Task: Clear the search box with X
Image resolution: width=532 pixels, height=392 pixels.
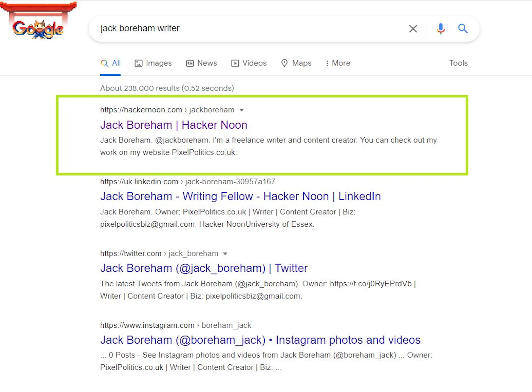Action: pos(413,29)
